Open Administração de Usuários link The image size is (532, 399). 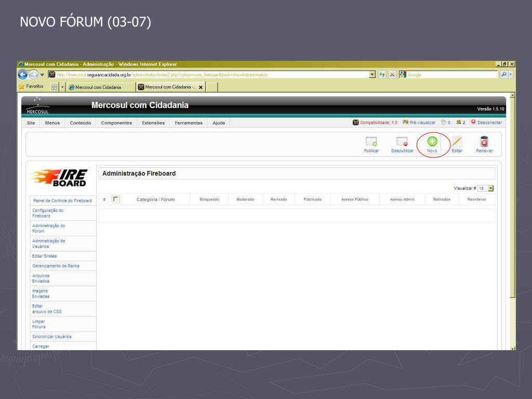click(x=48, y=244)
